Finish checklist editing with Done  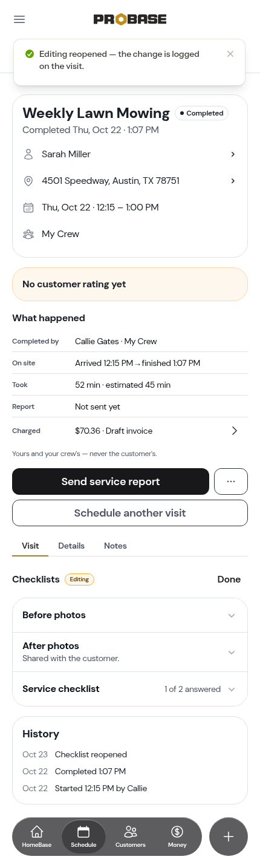pos(229,579)
